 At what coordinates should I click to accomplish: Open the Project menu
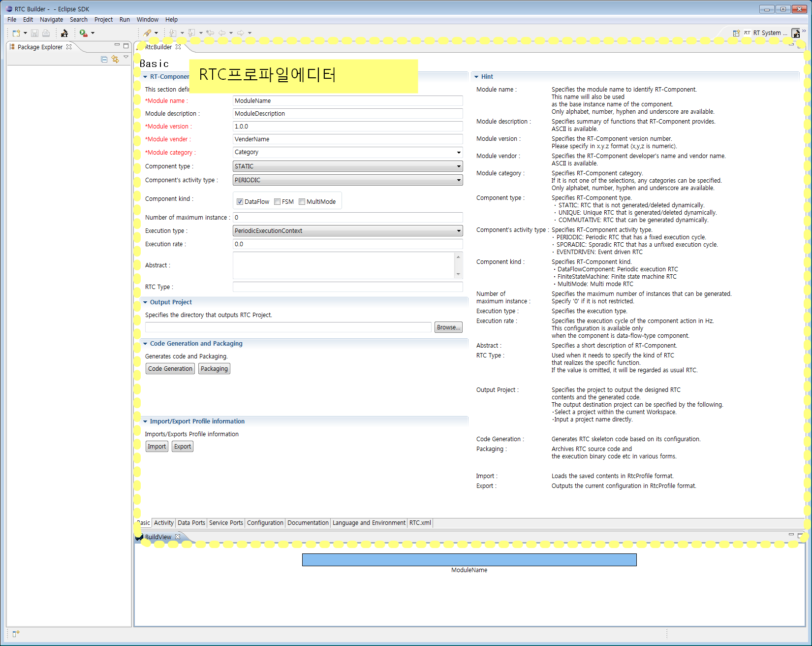pos(103,20)
